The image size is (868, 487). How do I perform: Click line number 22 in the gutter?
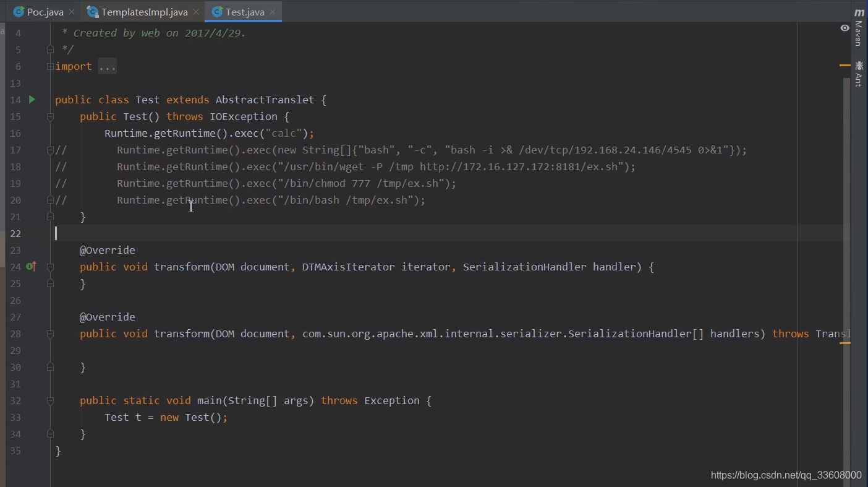click(15, 233)
